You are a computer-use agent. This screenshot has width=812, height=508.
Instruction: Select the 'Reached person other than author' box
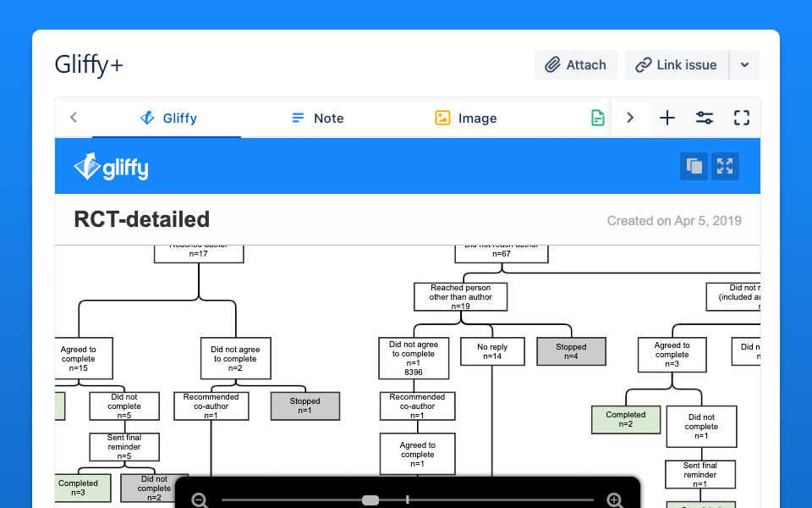(460, 296)
